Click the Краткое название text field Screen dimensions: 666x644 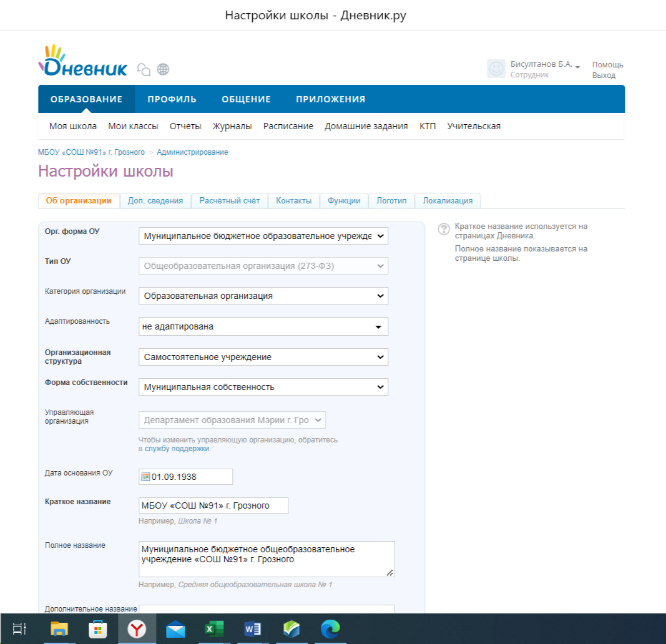click(x=213, y=505)
